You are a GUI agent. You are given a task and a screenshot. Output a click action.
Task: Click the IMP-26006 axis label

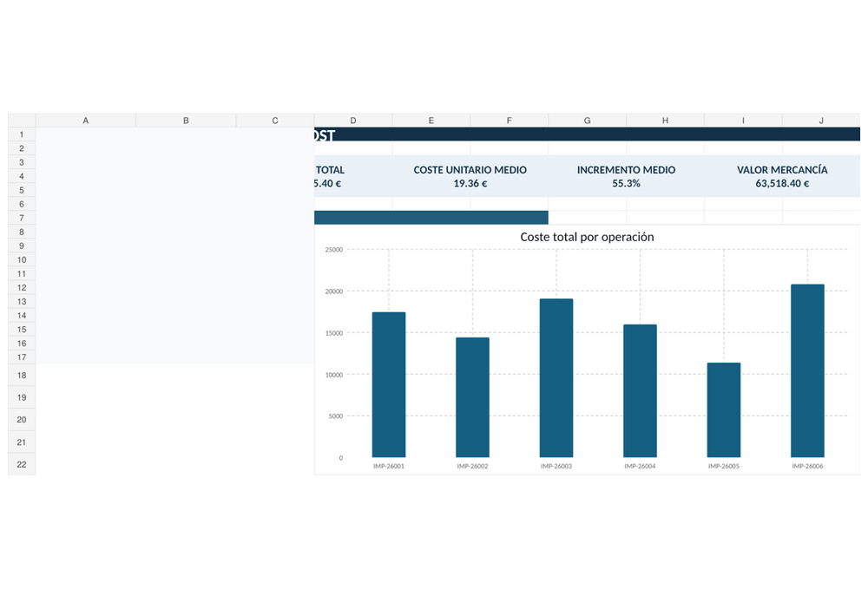pos(807,466)
